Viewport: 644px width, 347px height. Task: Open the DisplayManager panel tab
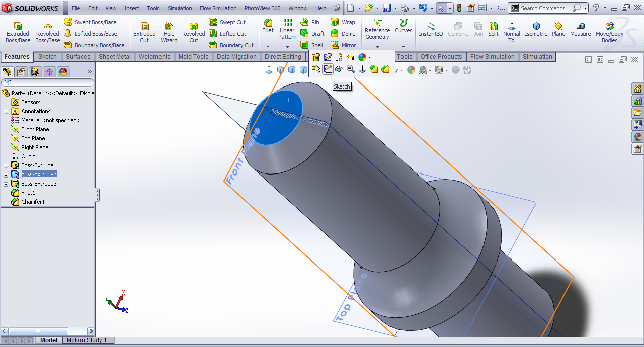coord(63,72)
